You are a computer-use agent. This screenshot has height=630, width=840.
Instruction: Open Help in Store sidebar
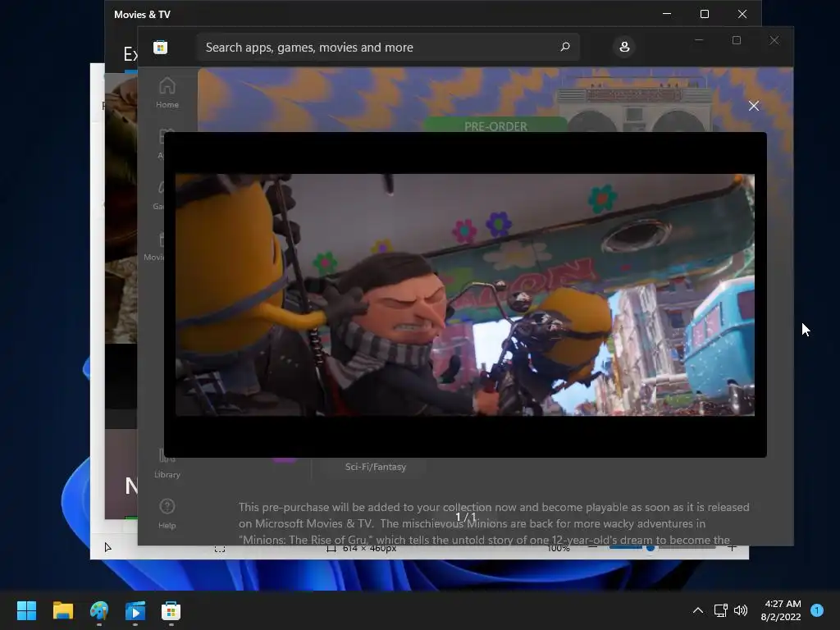(x=167, y=514)
